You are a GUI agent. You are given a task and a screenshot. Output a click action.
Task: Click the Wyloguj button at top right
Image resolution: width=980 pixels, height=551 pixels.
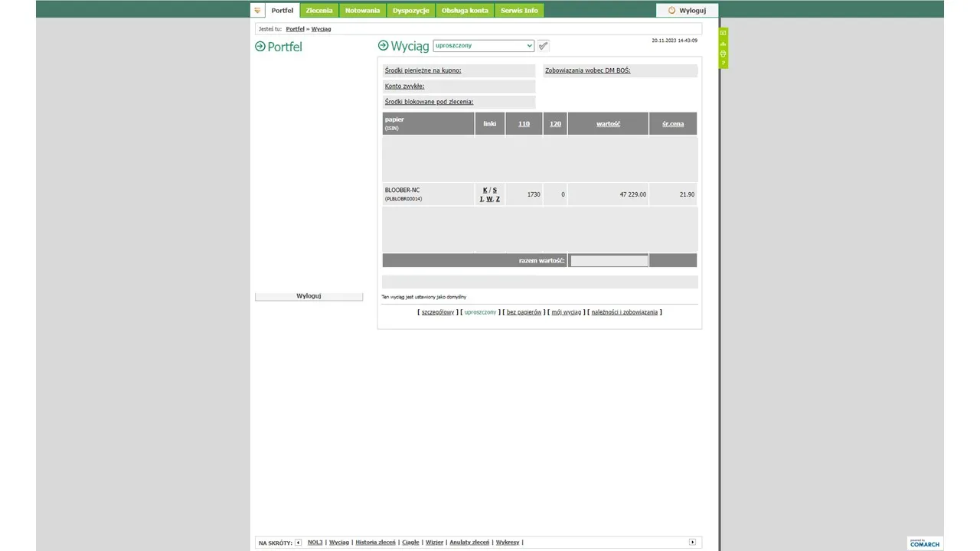point(687,11)
